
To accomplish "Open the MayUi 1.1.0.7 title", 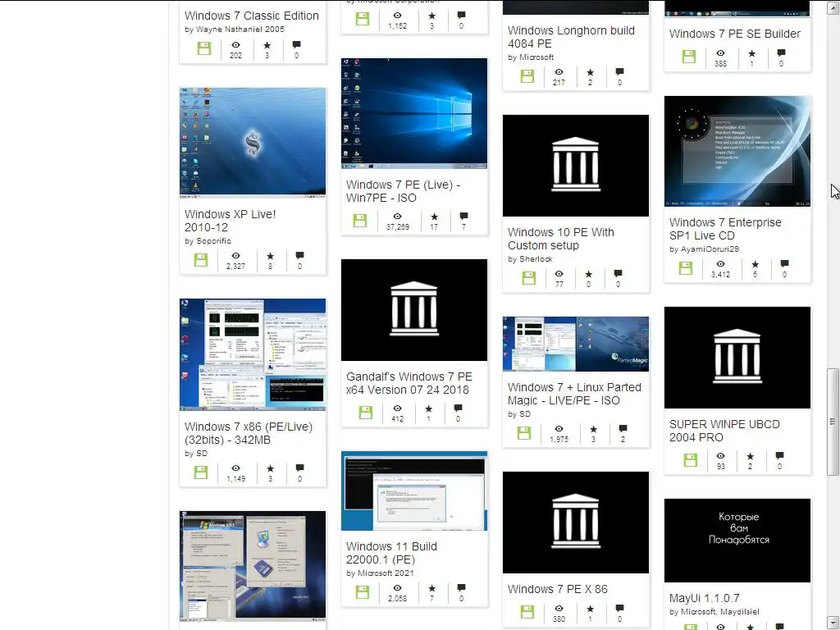I will click(x=704, y=598).
